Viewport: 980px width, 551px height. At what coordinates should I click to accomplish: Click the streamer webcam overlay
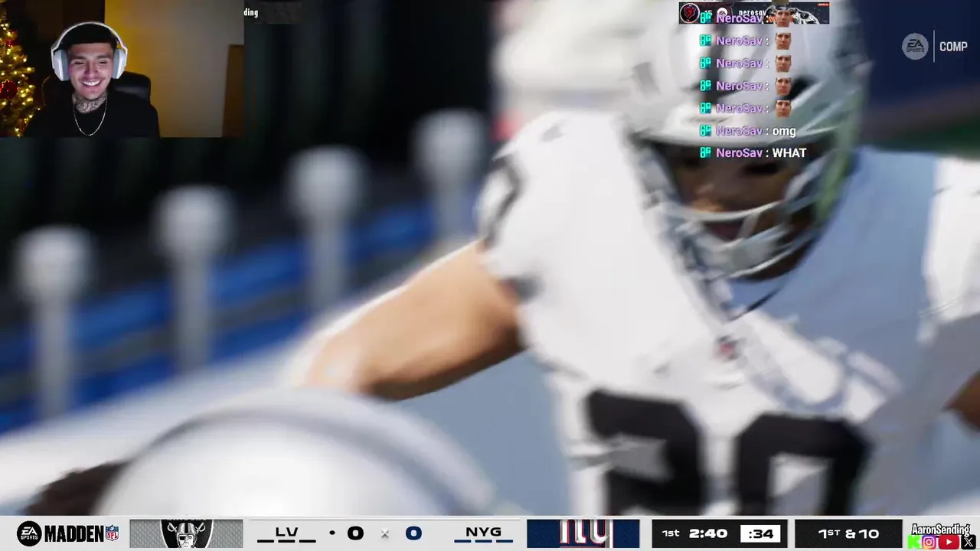coord(122,69)
